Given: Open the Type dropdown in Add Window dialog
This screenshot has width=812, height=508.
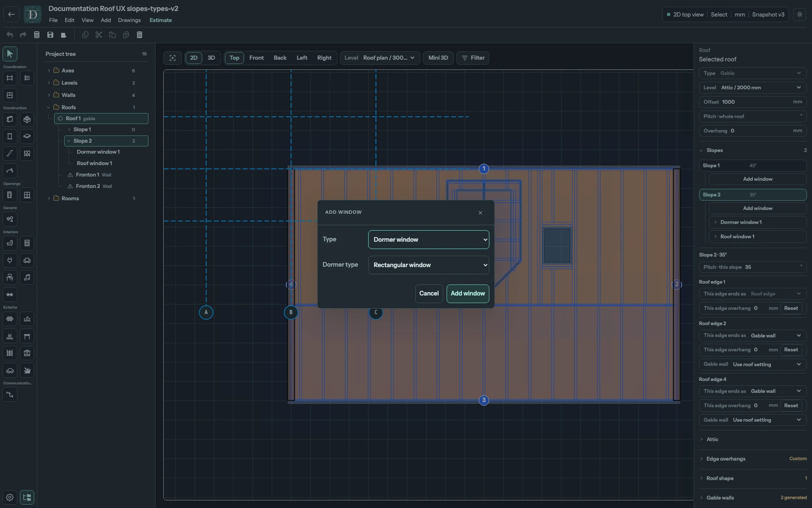Looking at the screenshot, I should [429, 240].
